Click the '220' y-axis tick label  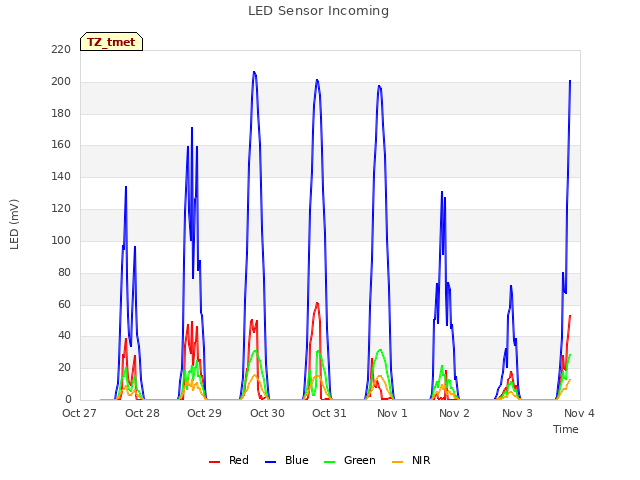[61, 50]
